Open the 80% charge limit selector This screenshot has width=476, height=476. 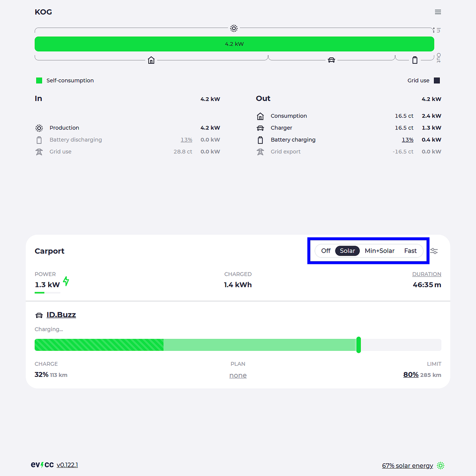[411, 375]
